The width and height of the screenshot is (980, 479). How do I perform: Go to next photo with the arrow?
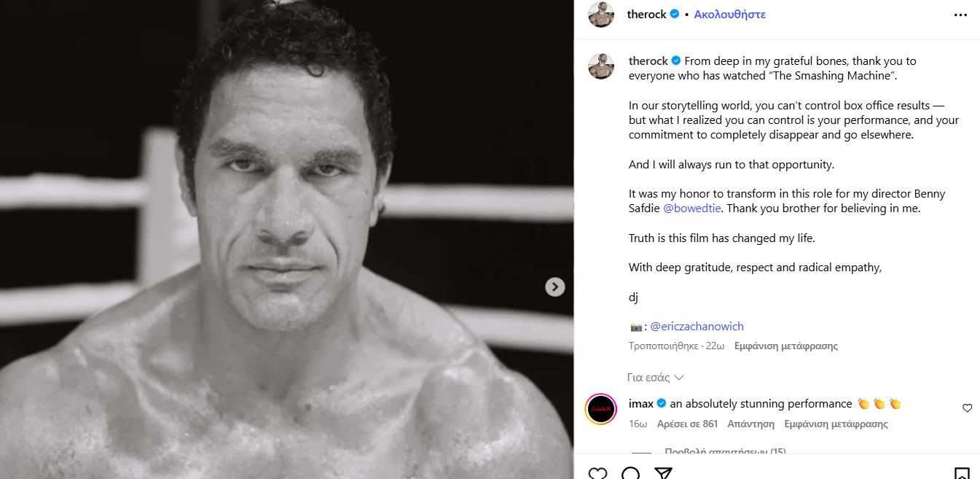click(555, 287)
